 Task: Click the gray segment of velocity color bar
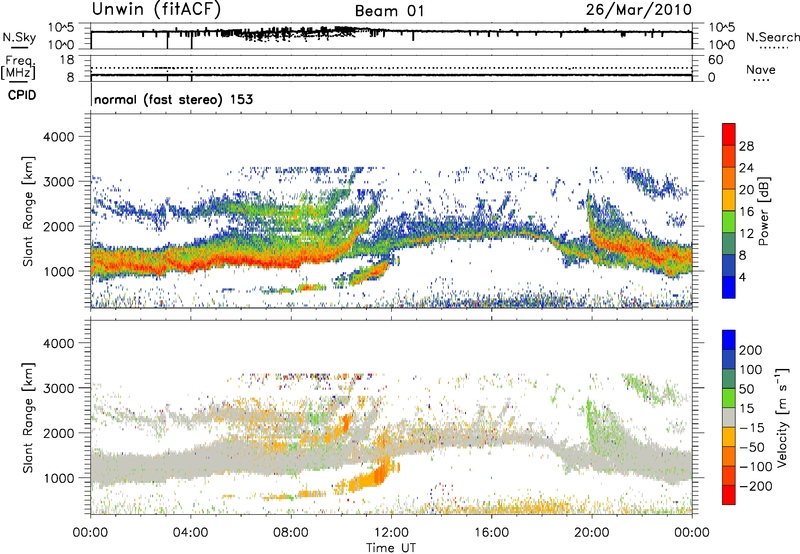[729, 418]
